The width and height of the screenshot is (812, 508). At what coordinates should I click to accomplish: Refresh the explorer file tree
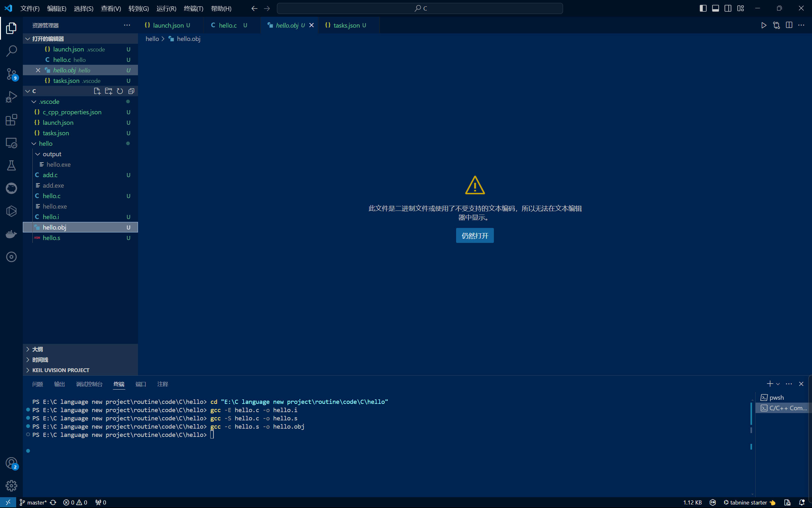pyautogui.click(x=120, y=91)
